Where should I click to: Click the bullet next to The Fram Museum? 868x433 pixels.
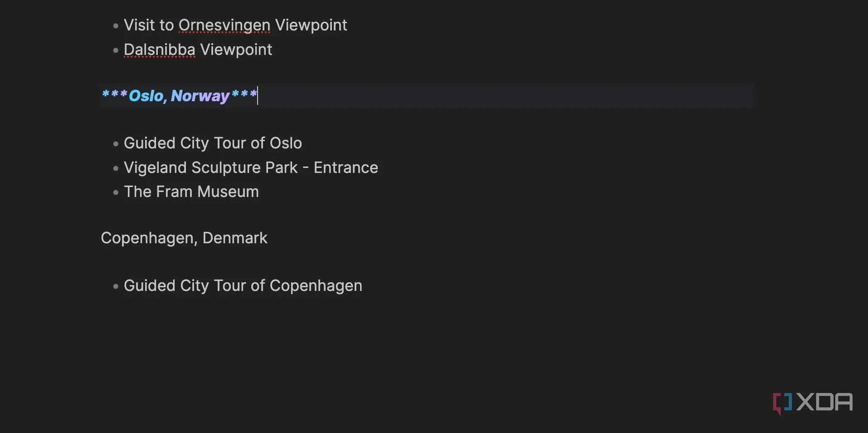116,192
